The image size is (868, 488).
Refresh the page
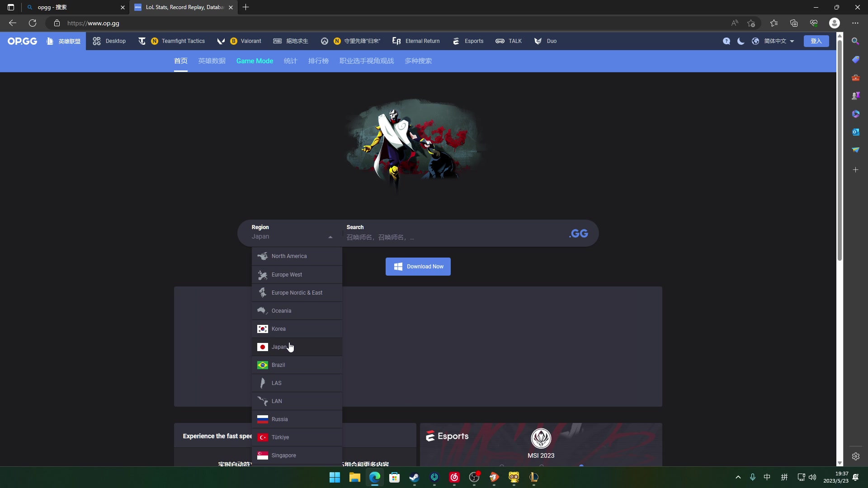(x=33, y=23)
